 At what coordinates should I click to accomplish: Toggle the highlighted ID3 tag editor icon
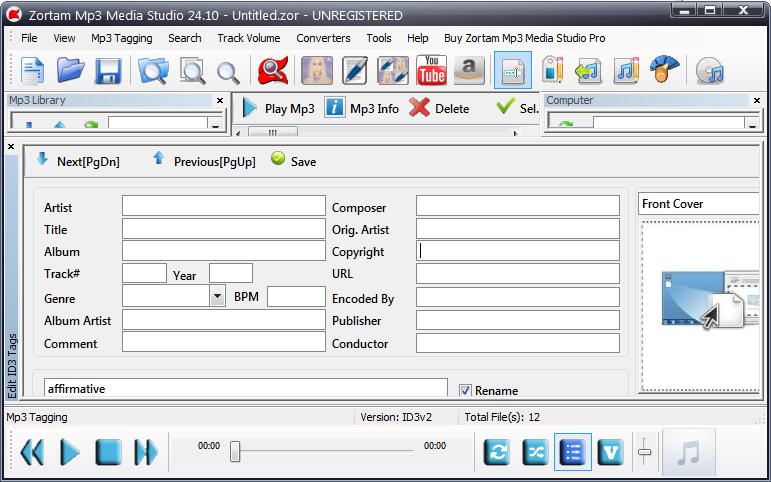pos(512,71)
